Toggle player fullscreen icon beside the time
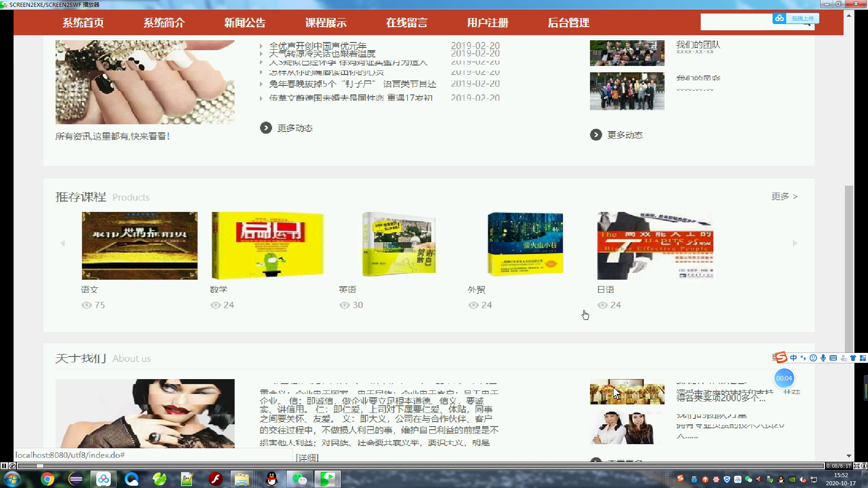The image size is (868, 488). tap(857, 466)
